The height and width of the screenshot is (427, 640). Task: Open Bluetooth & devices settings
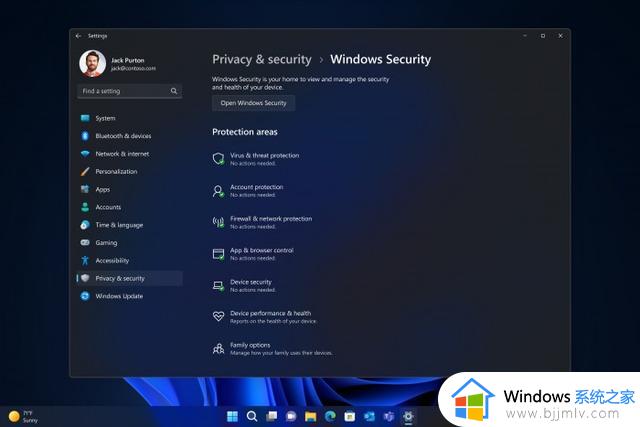coord(129,136)
